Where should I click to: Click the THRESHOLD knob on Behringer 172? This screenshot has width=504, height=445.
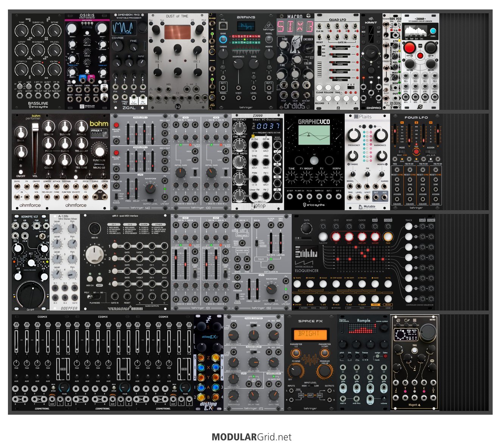click(233, 395)
